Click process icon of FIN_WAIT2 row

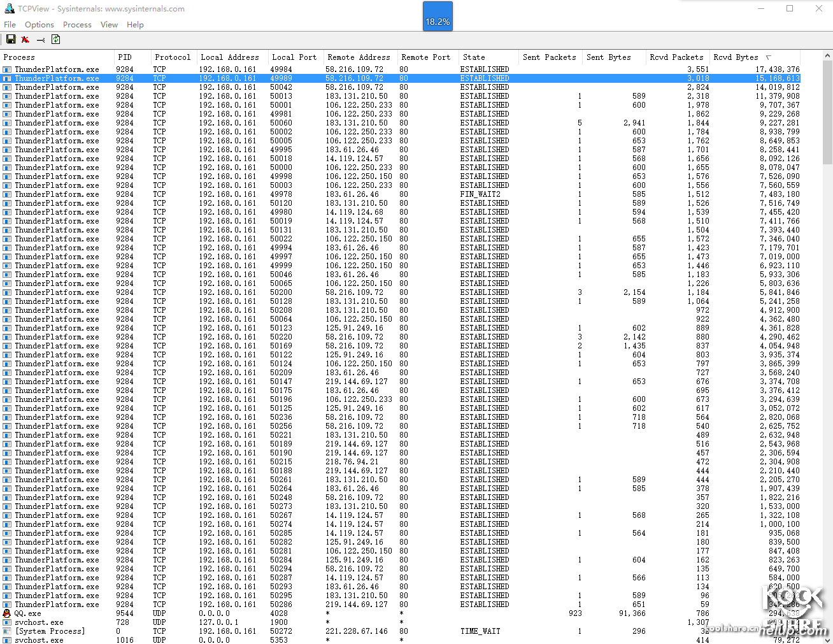pos(7,194)
